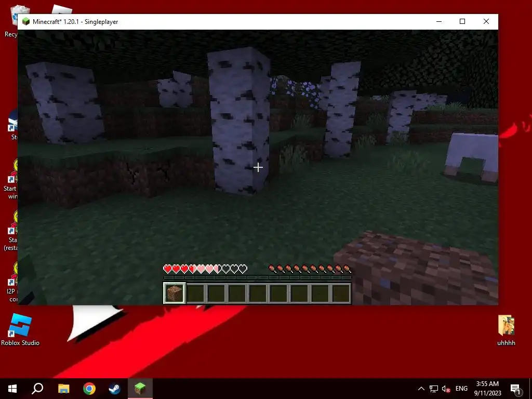Open the Roblox Studio desktop shortcut
Image resolution: width=532 pixels, height=399 pixels.
coord(20,329)
